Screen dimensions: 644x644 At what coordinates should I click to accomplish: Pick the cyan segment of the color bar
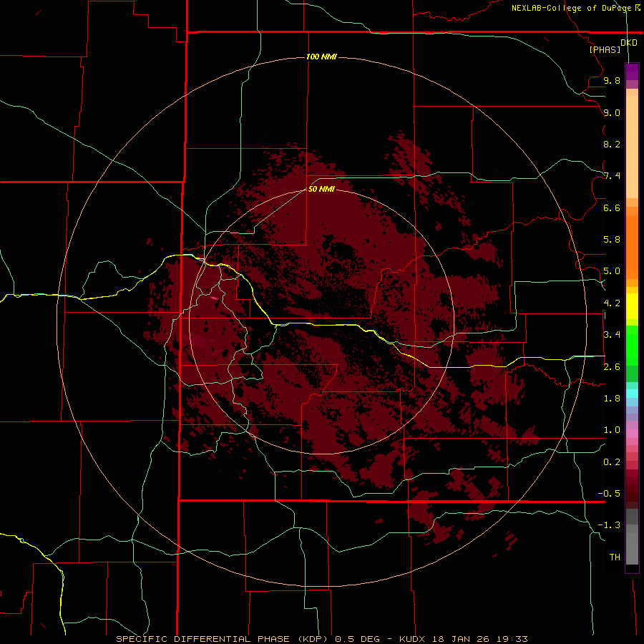632,394
